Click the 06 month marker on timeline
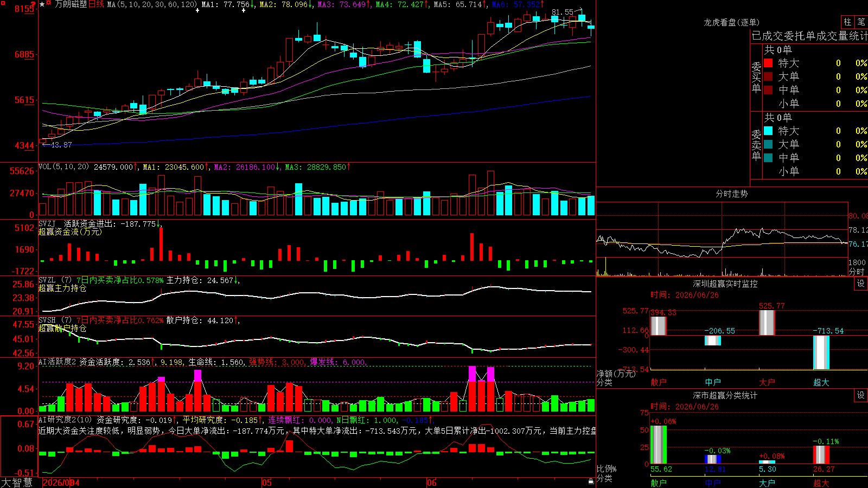This screenshot has height=488, width=868. [431, 483]
